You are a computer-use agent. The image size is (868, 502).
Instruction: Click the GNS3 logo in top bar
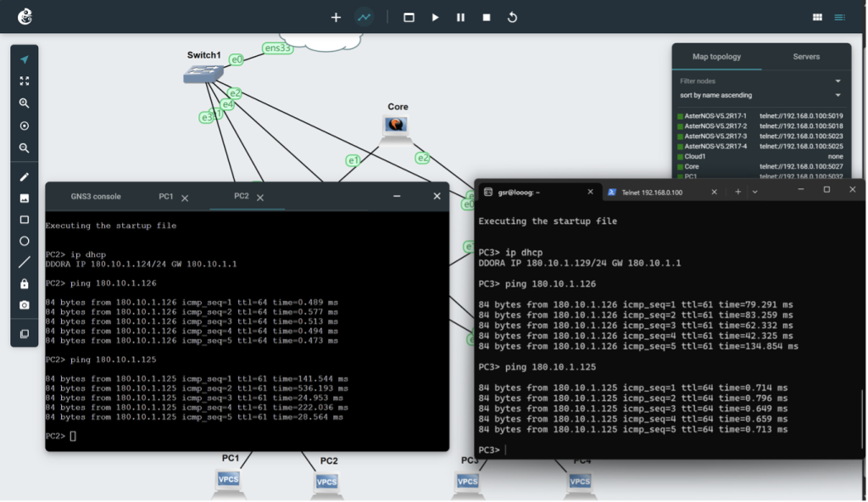click(25, 17)
